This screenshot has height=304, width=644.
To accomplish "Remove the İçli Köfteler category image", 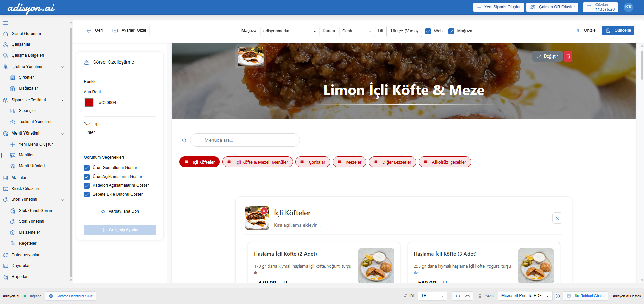I will (264, 211).
